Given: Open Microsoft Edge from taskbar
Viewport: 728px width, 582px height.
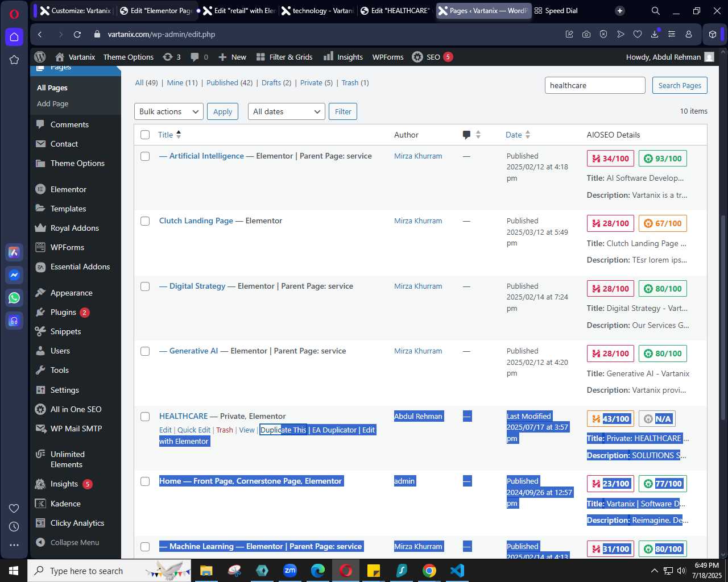Looking at the screenshot, I should tap(318, 571).
